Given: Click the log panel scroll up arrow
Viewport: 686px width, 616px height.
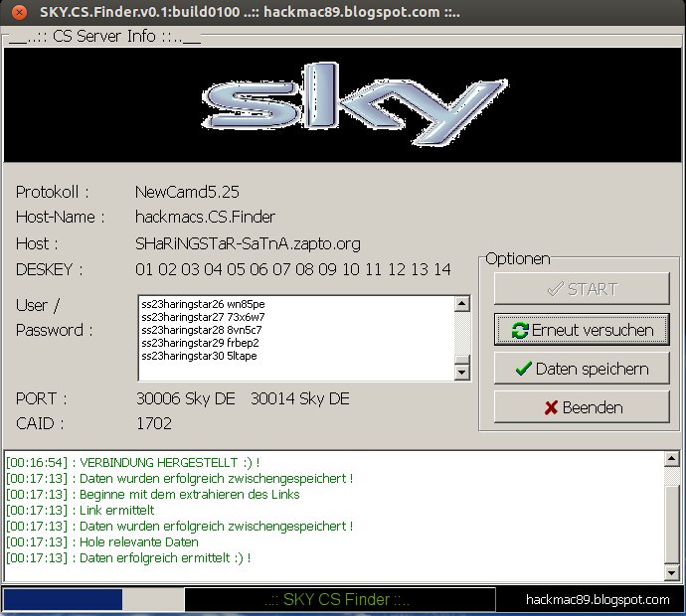Looking at the screenshot, I should point(671,459).
